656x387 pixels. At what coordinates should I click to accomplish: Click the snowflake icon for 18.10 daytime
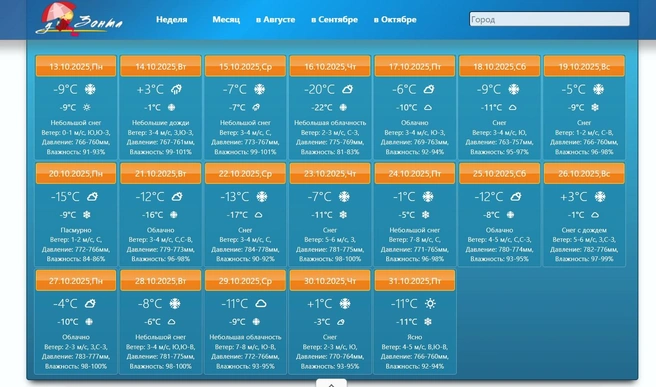(x=513, y=89)
